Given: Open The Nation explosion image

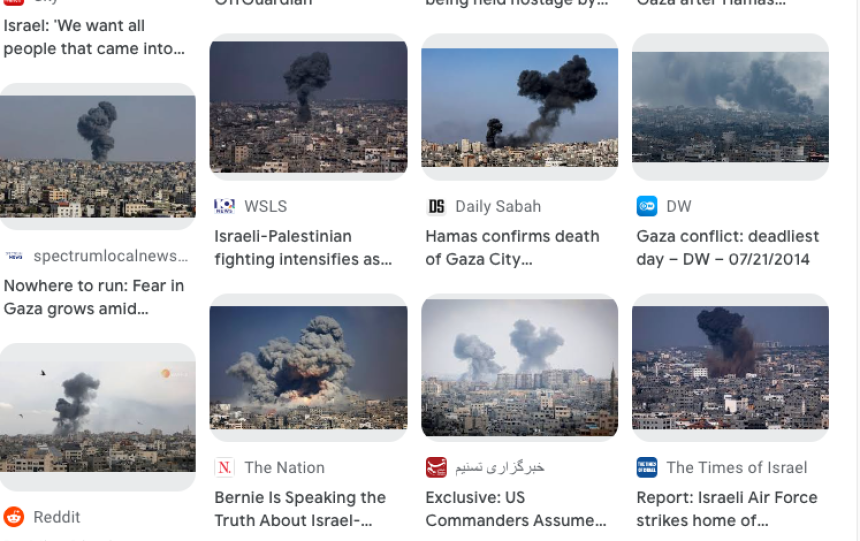Looking at the screenshot, I should 308,368.
